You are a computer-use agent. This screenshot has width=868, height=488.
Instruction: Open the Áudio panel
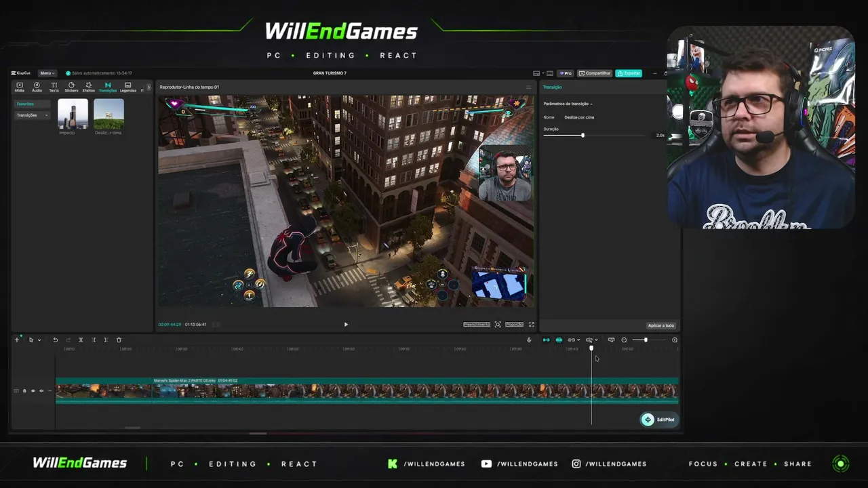coord(37,87)
